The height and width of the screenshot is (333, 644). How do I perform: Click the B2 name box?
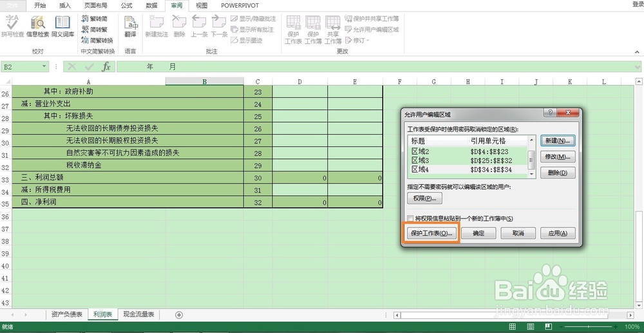click(x=21, y=66)
